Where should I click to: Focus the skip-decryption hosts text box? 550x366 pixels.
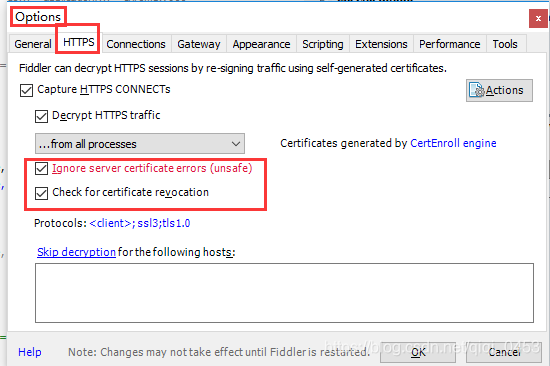point(284,293)
